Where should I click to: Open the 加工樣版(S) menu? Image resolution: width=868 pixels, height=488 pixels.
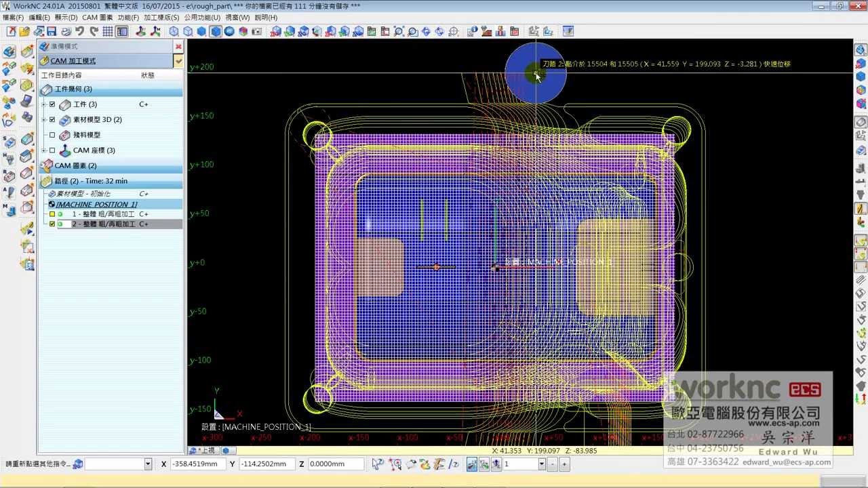[161, 17]
